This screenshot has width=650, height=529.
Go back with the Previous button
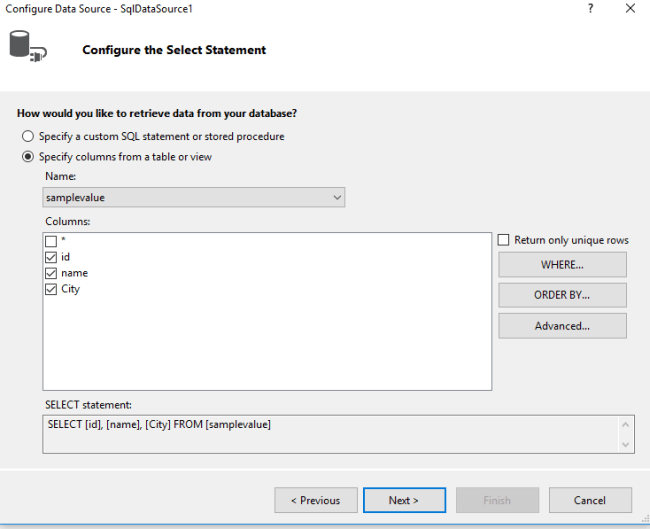click(x=315, y=500)
